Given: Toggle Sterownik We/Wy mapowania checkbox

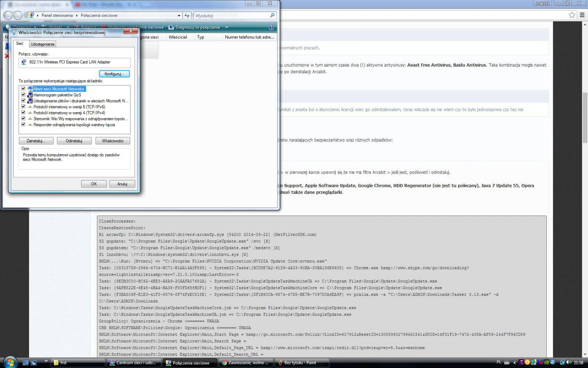Looking at the screenshot, I should [x=23, y=118].
